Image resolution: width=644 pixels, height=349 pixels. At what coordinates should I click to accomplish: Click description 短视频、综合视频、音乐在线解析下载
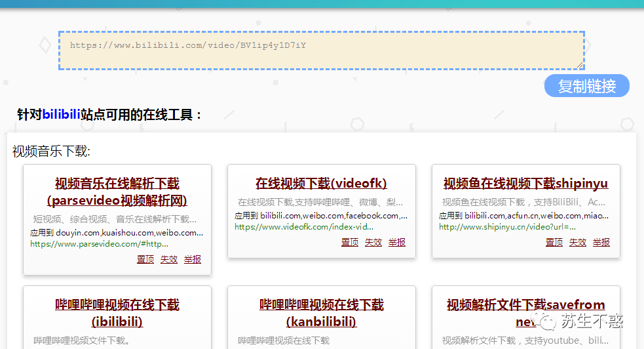pos(115,219)
